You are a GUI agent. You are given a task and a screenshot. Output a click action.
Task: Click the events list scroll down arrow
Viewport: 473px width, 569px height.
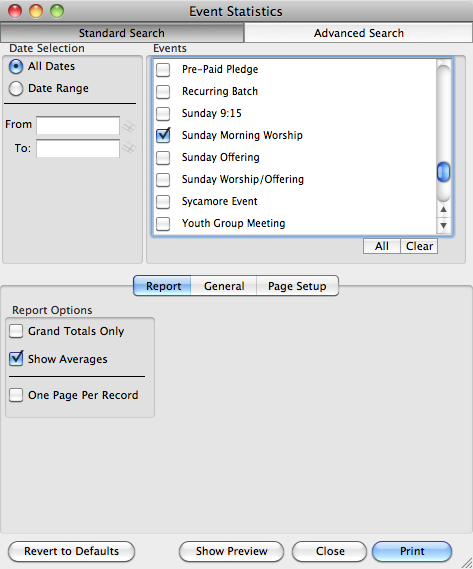(x=443, y=225)
